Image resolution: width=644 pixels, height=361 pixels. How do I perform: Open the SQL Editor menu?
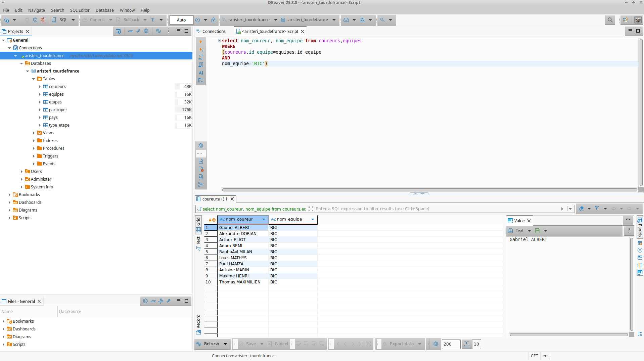(x=80, y=10)
